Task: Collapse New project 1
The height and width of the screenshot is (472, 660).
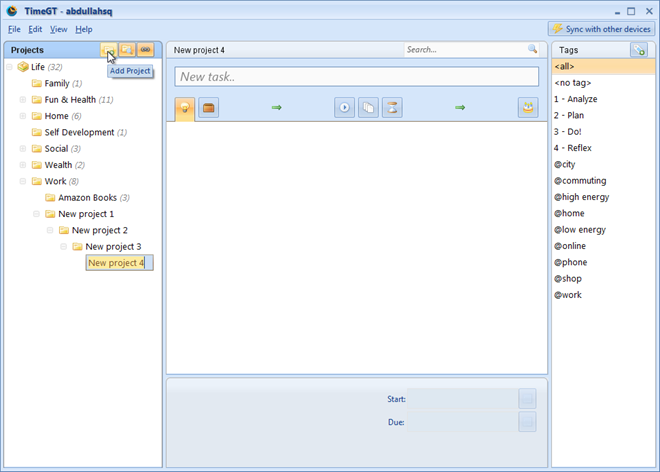Action: tap(36, 214)
